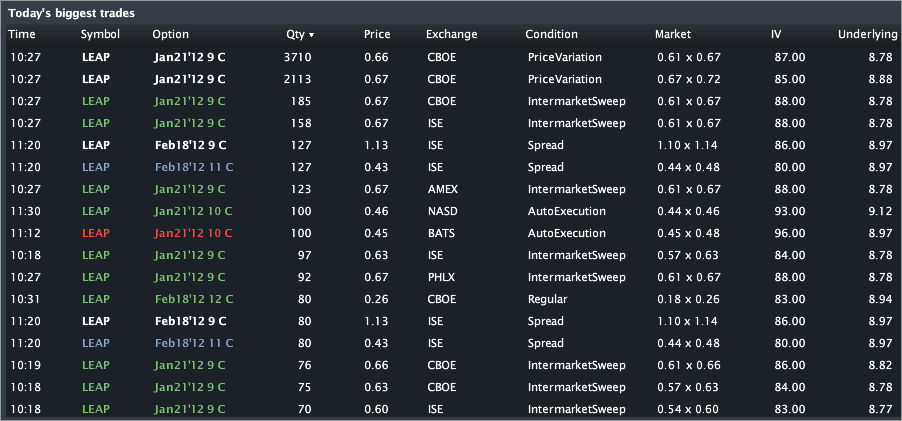Select the 0.67 x 0.72 market cell
Image resolution: width=902 pixels, height=421 pixels.
point(689,79)
